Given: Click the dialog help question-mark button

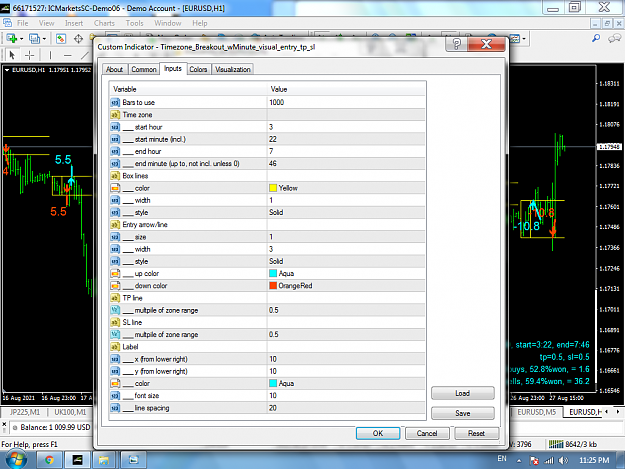Looking at the screenshot, I should [x=456, y=44].
